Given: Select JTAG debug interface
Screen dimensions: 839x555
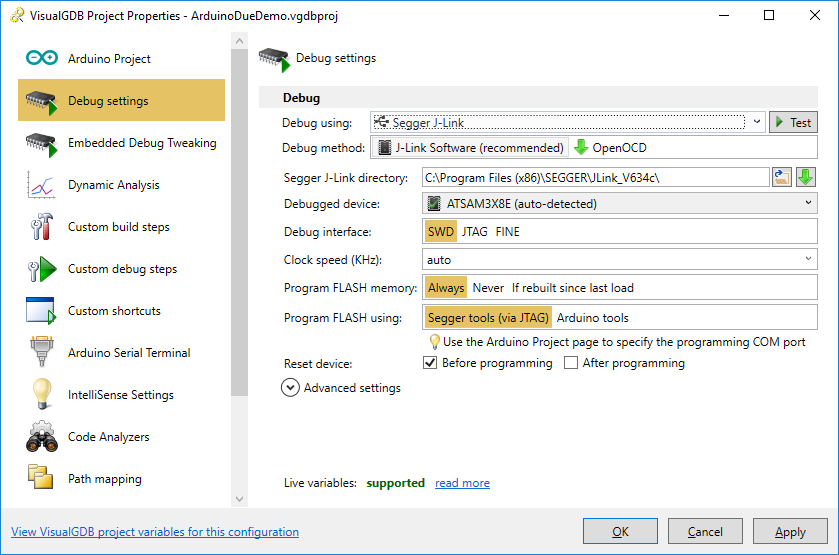Looking at the screenshot, I should click(475, 232).
